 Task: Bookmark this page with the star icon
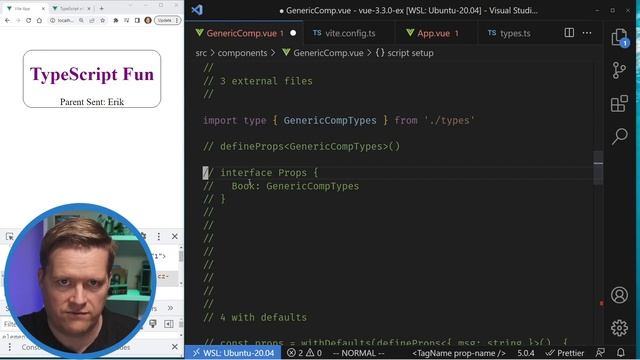tap(102, 20)
